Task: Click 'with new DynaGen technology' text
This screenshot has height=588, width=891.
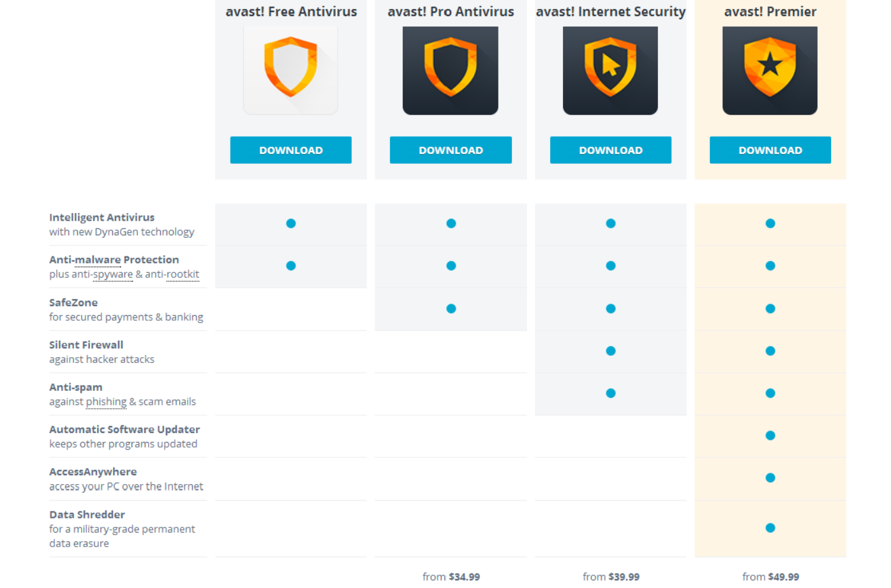Action: (x=121, y=232)
